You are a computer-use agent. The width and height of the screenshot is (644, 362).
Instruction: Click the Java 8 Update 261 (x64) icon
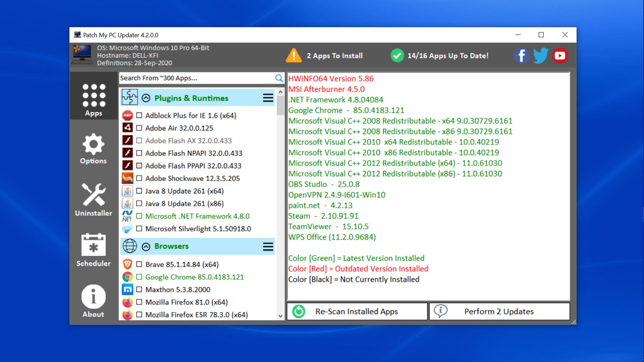pos(127,191)
